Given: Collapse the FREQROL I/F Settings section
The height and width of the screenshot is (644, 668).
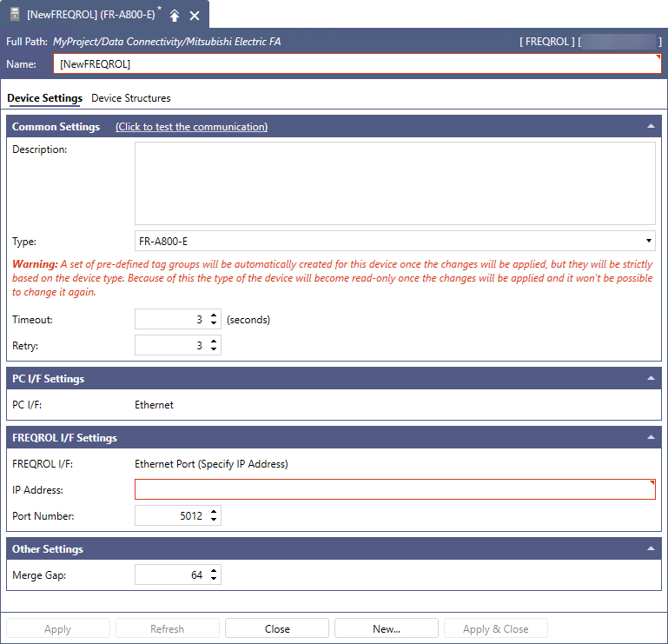Looking at the screenshot, I should click(651, 437).
